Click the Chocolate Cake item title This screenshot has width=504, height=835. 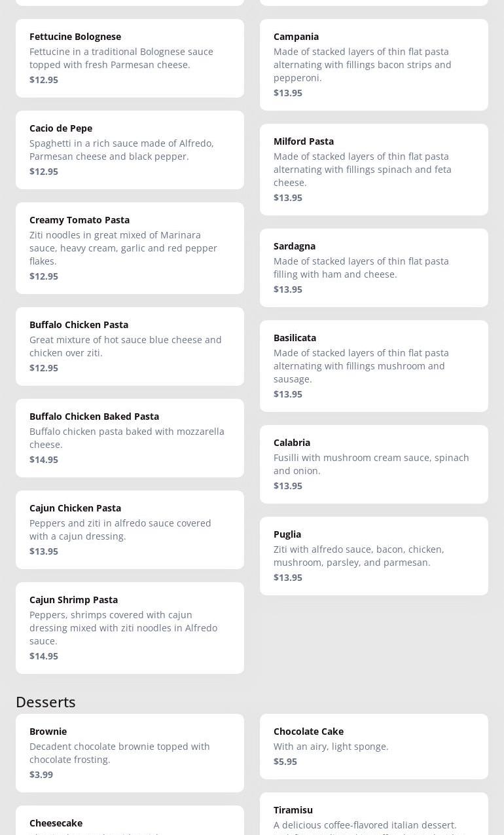tap(308, 732)
